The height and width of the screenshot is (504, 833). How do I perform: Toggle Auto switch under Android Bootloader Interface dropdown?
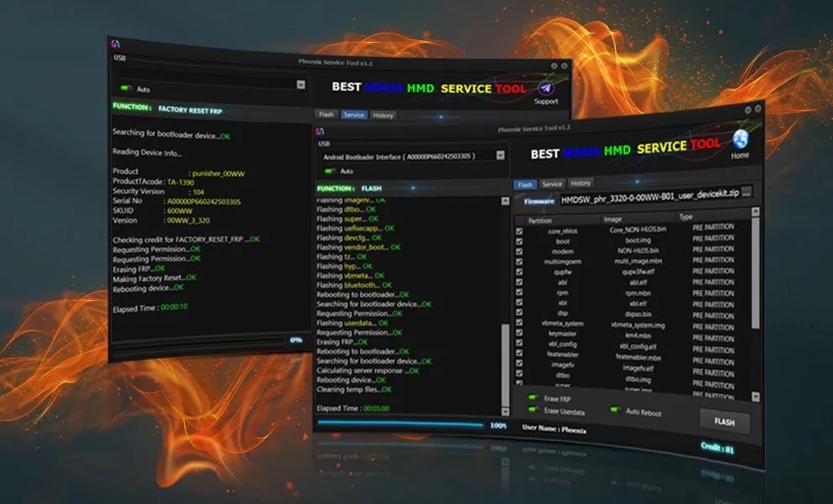click(x=329, y=171)
